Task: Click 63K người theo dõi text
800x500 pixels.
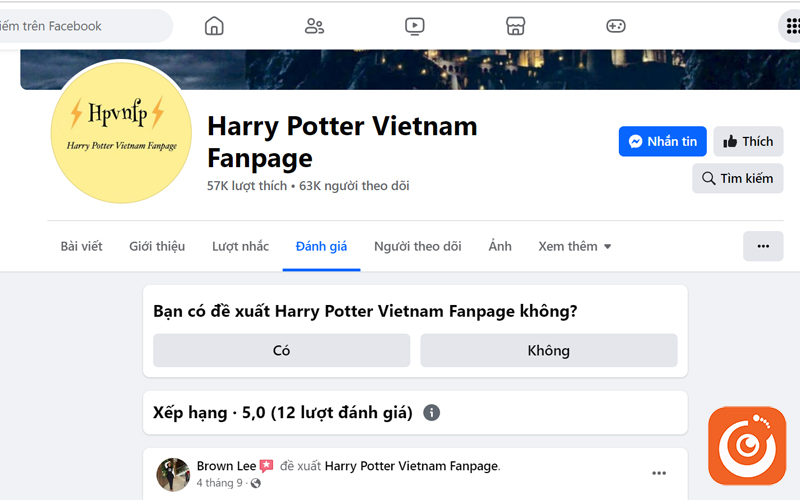Action: point(354,186)
